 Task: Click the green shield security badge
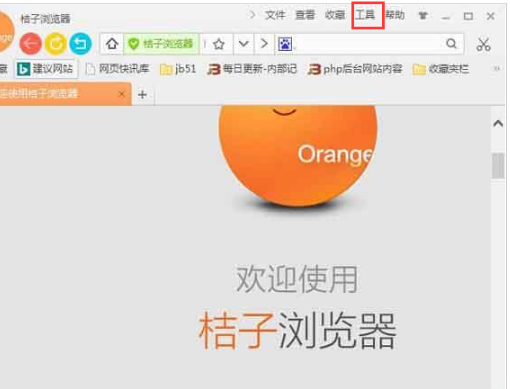[134, 44]
